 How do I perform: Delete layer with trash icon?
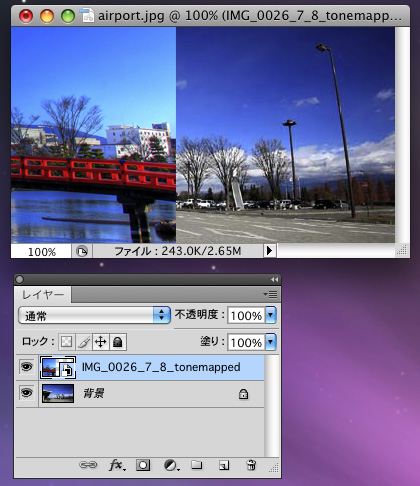(x=251, y=465)
